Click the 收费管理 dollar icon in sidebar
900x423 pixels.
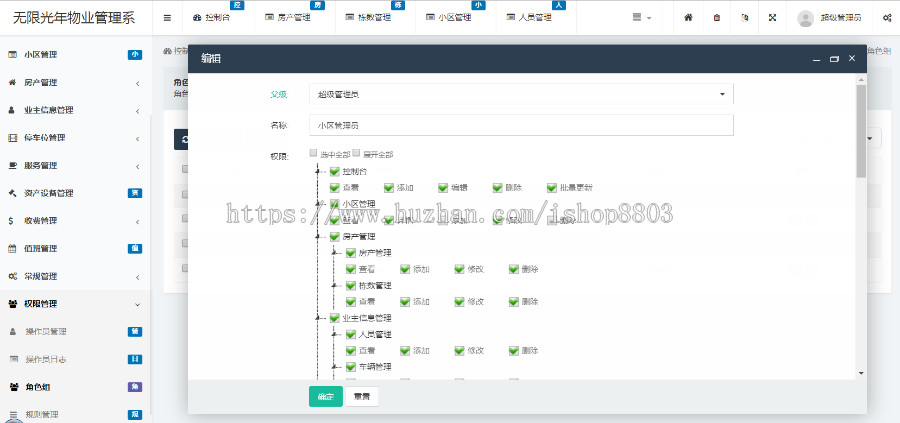pos(11,220)
